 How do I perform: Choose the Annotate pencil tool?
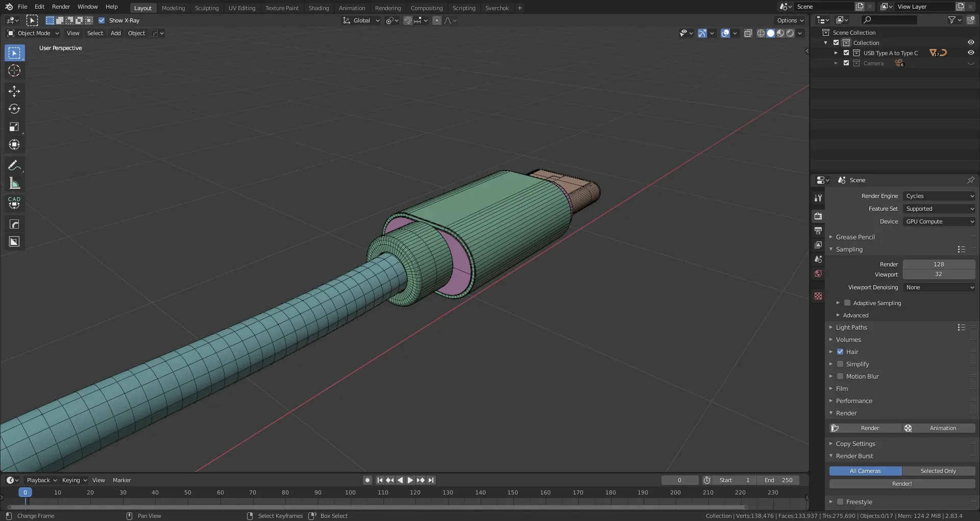[14, 165]
